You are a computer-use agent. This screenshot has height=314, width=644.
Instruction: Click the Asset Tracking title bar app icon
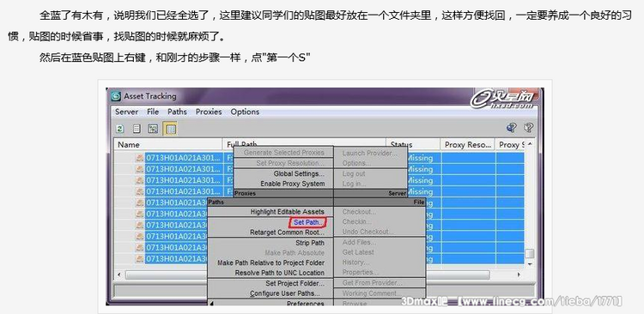coord(116,96)
